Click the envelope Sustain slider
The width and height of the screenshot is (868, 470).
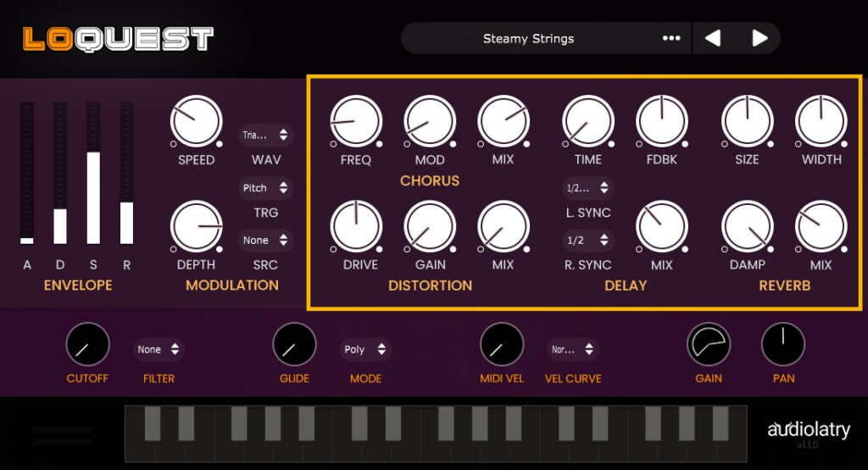point(93,173)
